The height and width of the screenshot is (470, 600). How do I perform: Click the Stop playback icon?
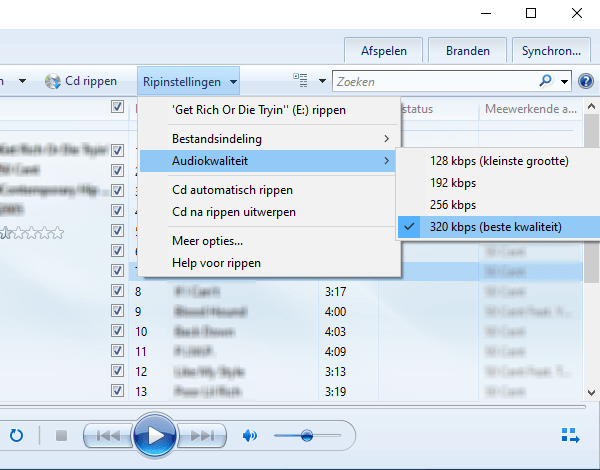tap(61, 436)
